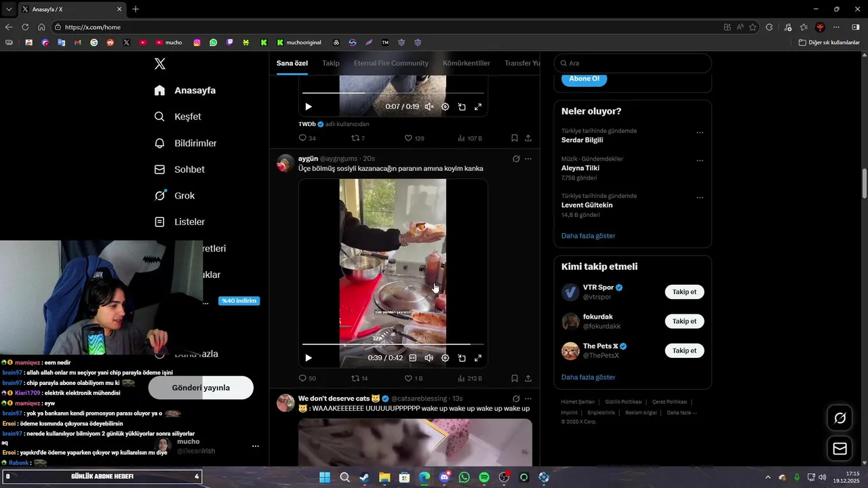The height and width of the screenshot is (488, 868).
Task: Click the Windows Start button
Action: click(325, 477)
